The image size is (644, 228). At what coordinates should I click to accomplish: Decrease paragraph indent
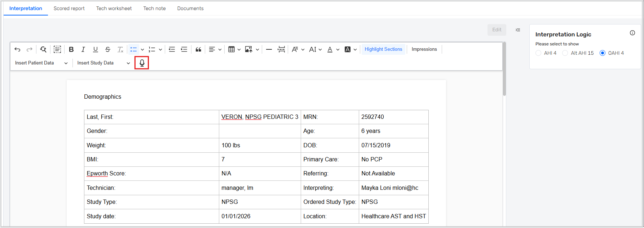(172, 49)
